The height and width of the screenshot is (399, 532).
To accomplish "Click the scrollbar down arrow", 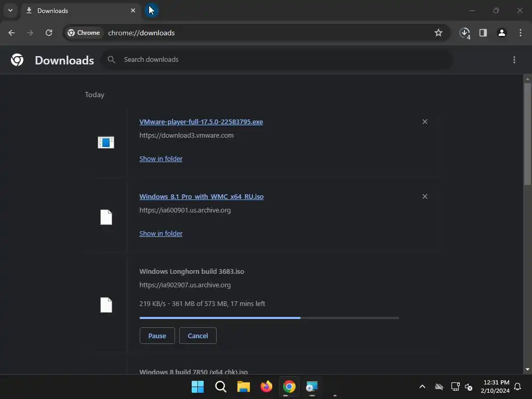I will tap(527, 369).
